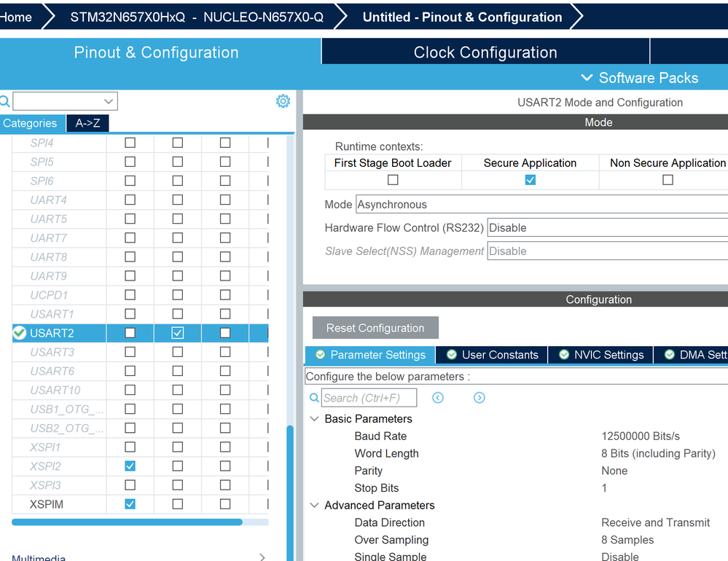Focus the parameter Search (Ctrl+F) field
The width and height of the screenshot is (728, 561).
(369, 398)
